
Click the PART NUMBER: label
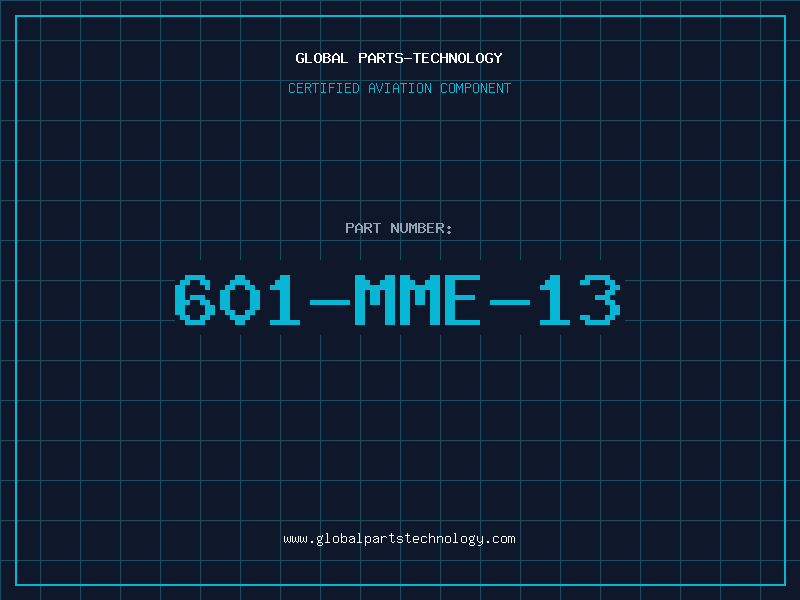[399, 228]
